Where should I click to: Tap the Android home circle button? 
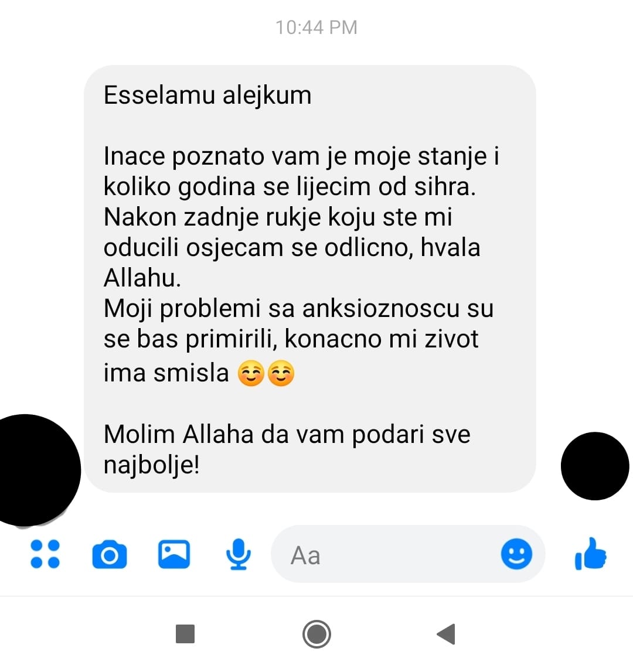(x=316, y=634)
